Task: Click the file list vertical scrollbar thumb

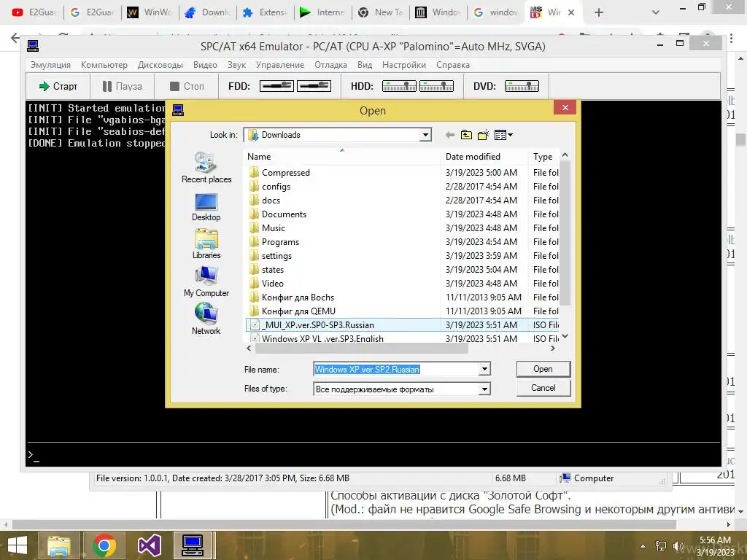Action: [565, 233]
